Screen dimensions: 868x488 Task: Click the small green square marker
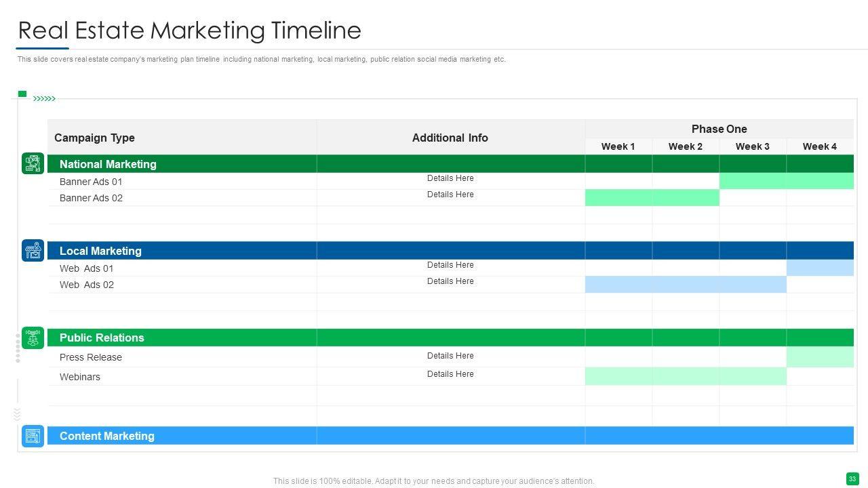(x=22, y=94)
